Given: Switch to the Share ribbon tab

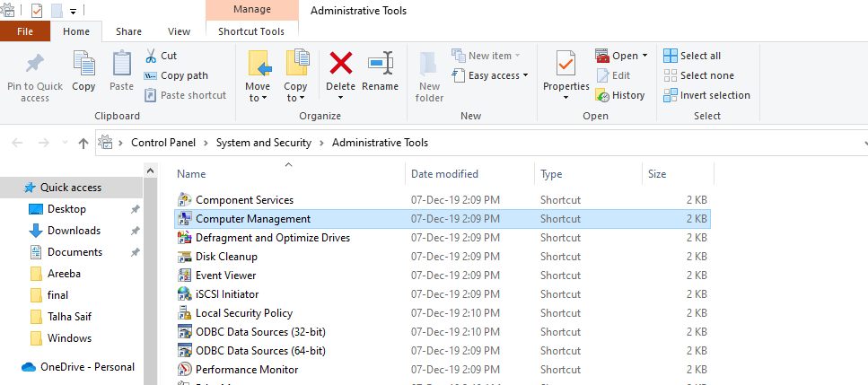Looking at the screenshot, I should (128, 31).
